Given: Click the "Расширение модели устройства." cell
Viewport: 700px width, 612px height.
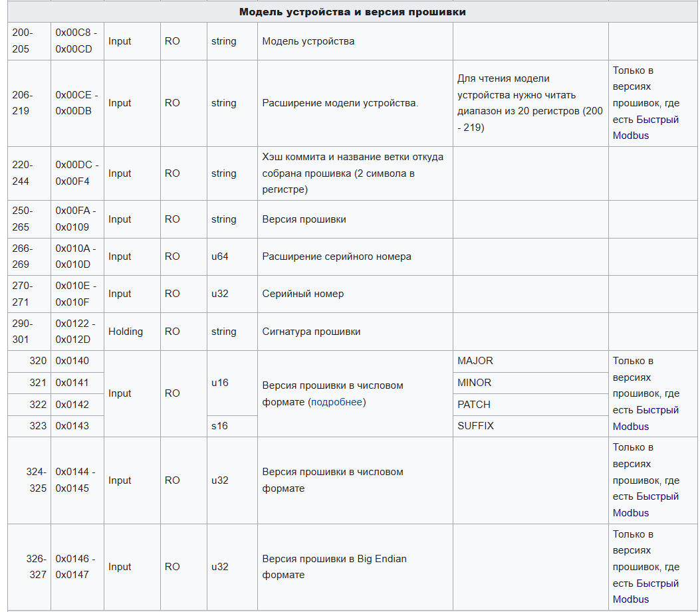Looking at the screenshot, I should tap(340, 103).
